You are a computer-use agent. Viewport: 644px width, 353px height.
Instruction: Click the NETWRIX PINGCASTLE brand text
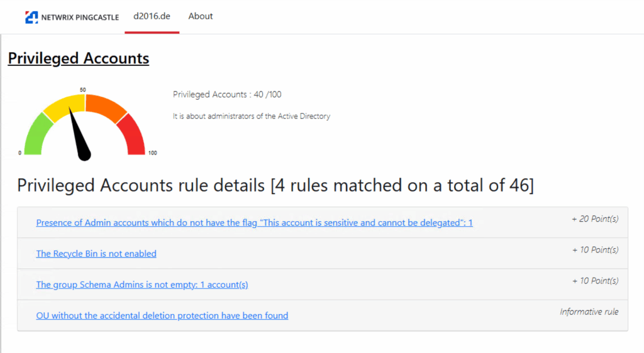[80, 18]
